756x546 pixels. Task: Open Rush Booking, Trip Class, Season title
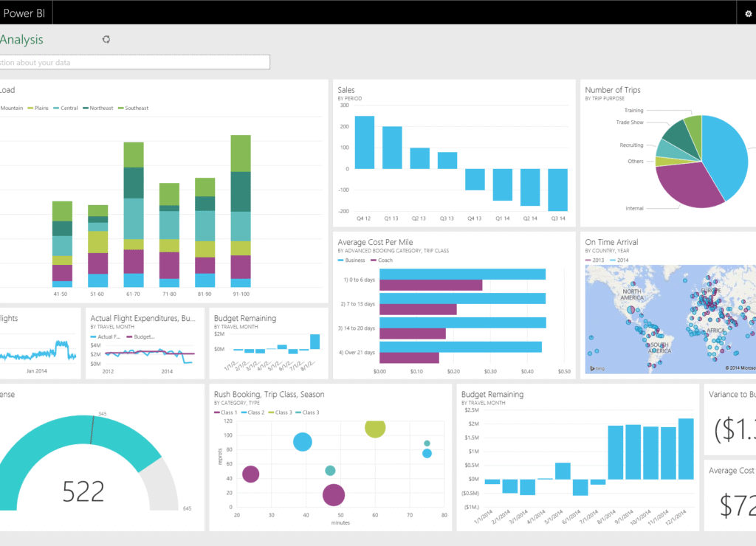click(269, 395)
